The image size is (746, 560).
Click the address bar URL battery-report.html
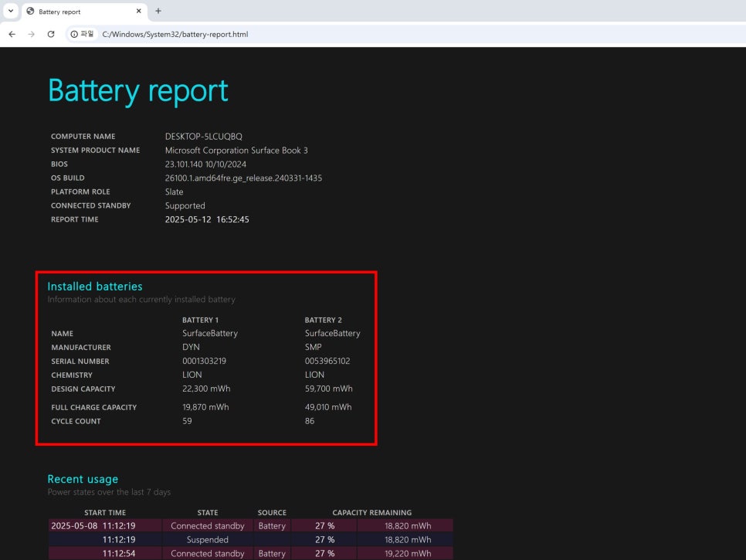[175, 34]
